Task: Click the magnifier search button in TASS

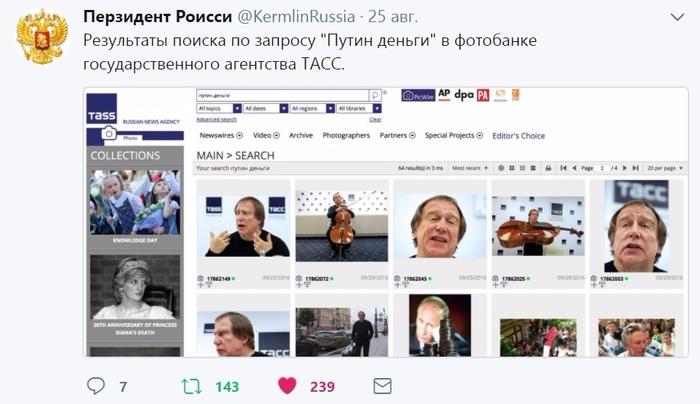Action: point(375,95)
